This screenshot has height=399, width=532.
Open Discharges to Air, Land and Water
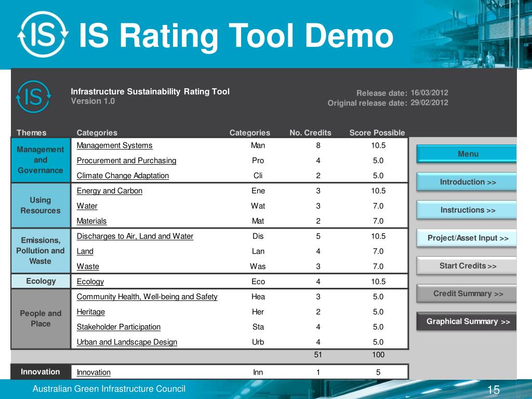(135, 236)
